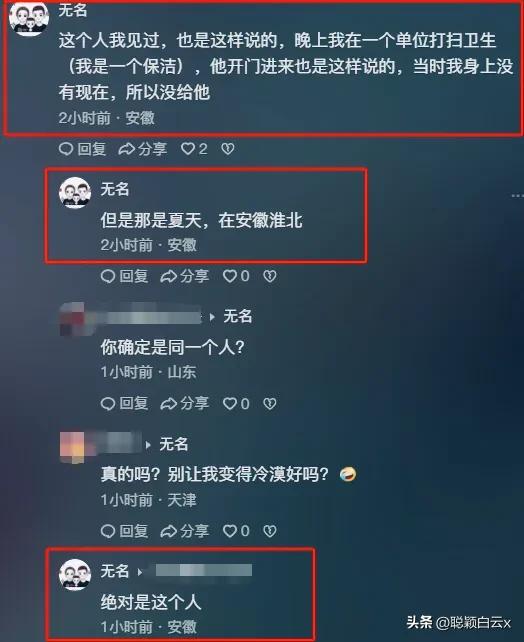Reply to the 安徽淮北 comment
Viewport: 524px width, 642px height.
124,276
